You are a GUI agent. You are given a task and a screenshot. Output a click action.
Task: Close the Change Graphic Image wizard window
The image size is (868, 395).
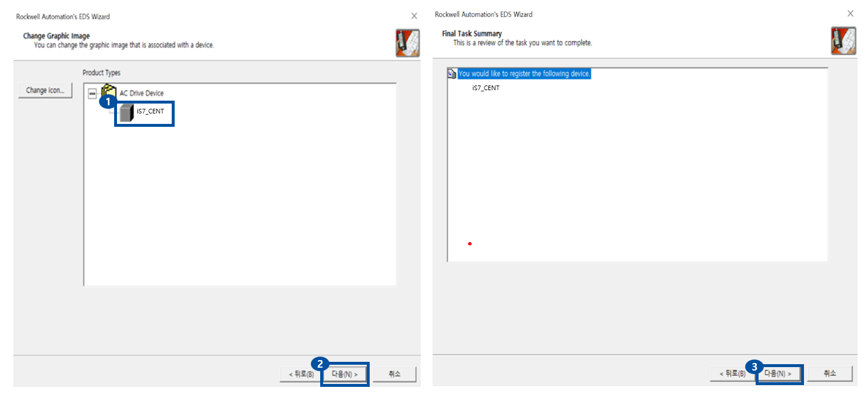pos(414,16)
